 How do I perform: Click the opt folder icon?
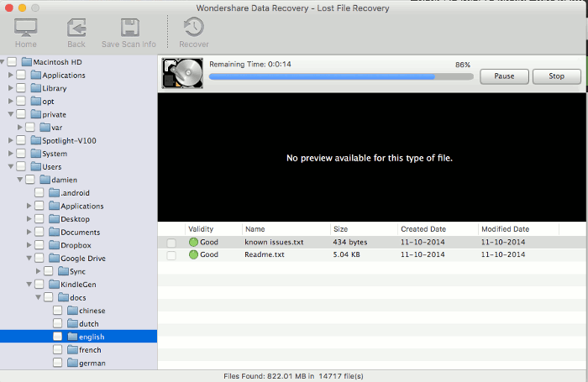35,102
